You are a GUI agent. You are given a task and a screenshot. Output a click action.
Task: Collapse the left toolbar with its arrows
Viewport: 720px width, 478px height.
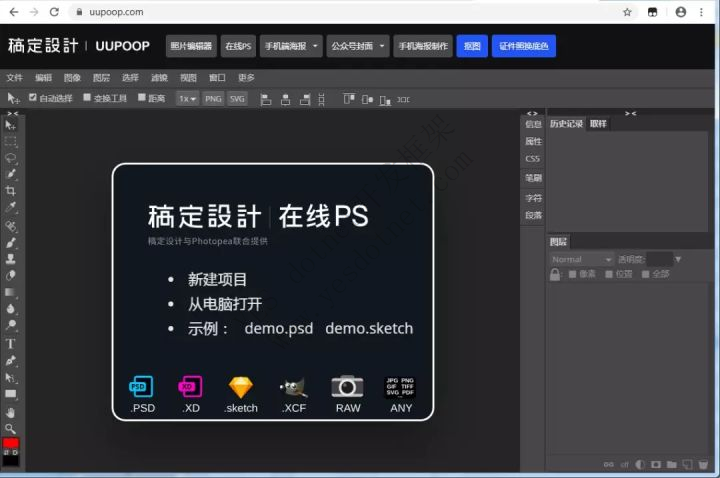click(13, 113)
